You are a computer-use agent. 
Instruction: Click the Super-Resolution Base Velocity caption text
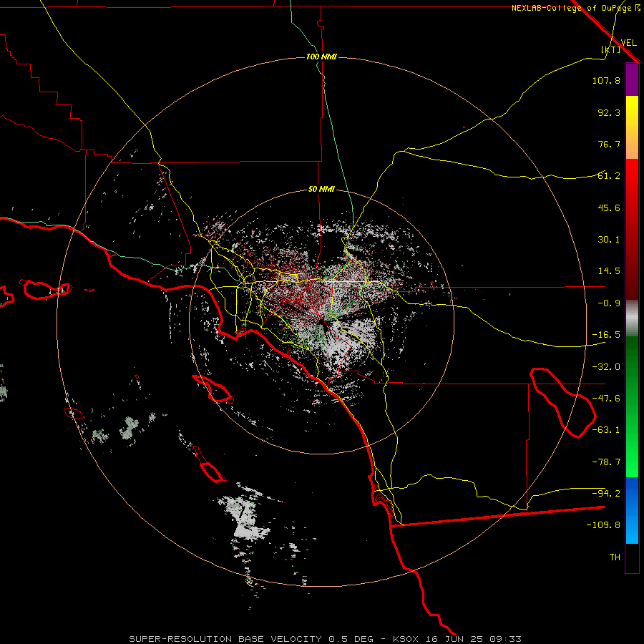(x=326, y=639)
